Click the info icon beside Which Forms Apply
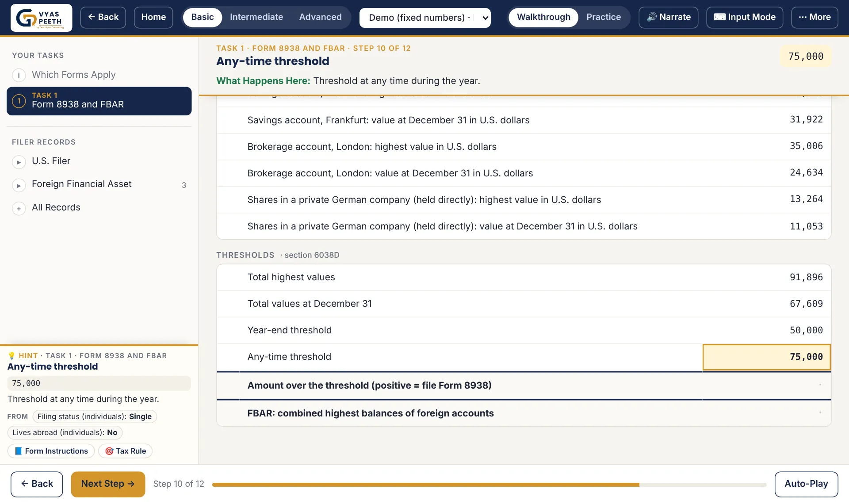 coord(19,75)
